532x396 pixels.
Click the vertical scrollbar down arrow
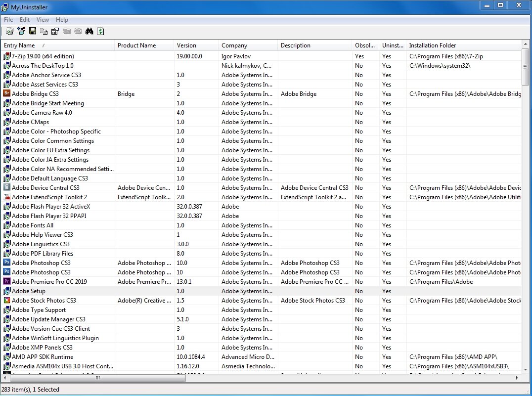click(x=525, y=370)
